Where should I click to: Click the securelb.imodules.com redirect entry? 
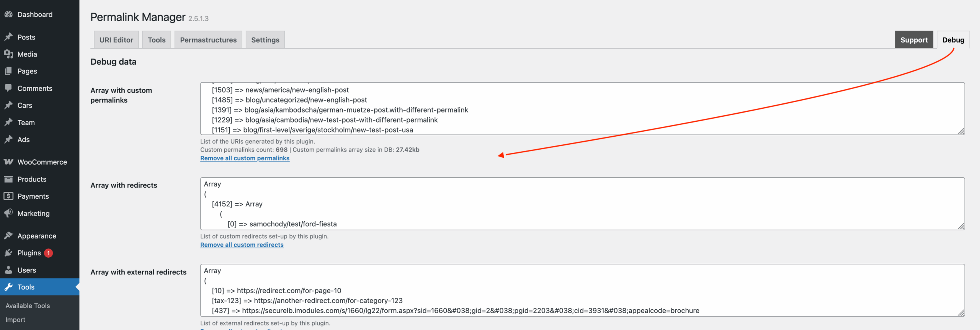pos(456,310)
